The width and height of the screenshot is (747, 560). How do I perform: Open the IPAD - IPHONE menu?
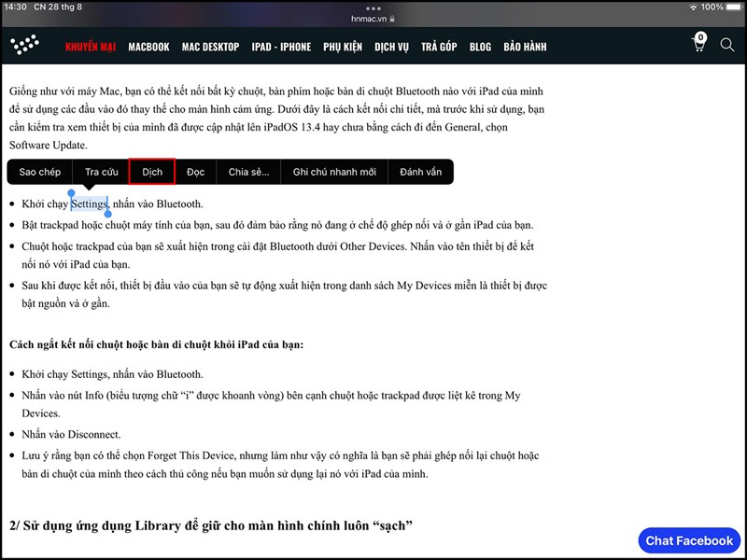click(x=281, y=47)
